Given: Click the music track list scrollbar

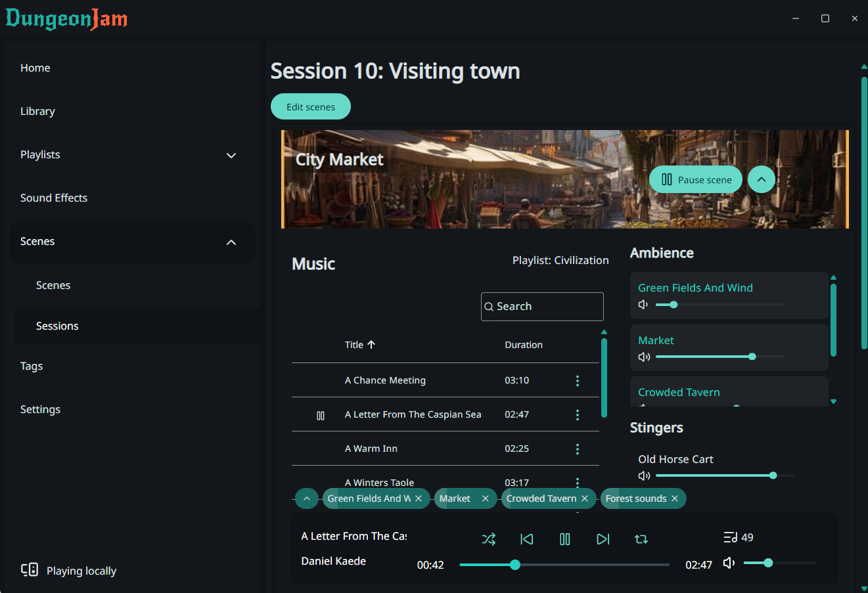Looking at the screenshot, I should [x=604, y=378].
